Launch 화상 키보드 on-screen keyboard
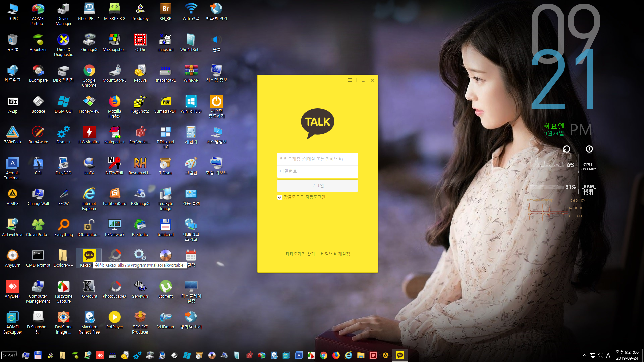Image resolution: width=644 pixels, height=362 pixels. pos(216,166)
